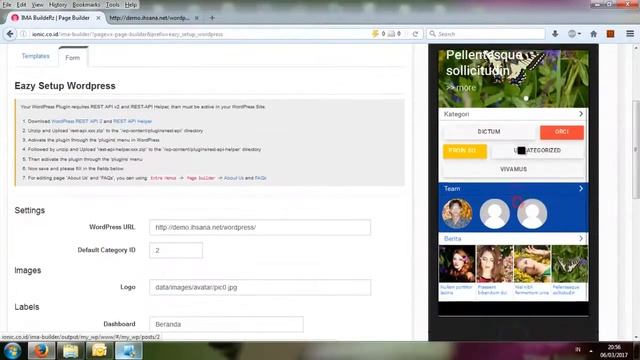Expand the Berita section chevron
The height and width of the screenshot is (360, 640).
(581, 238)
